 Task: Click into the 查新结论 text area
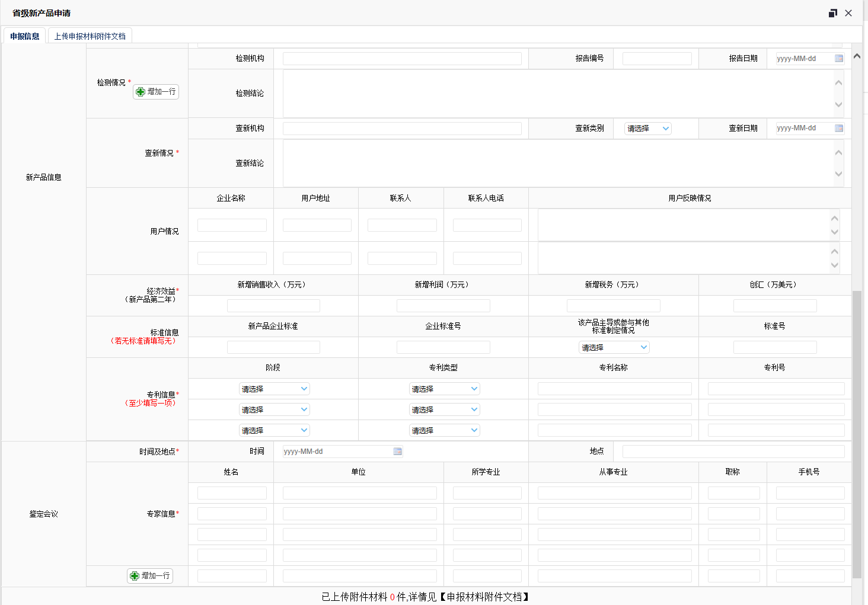point(563,163)
